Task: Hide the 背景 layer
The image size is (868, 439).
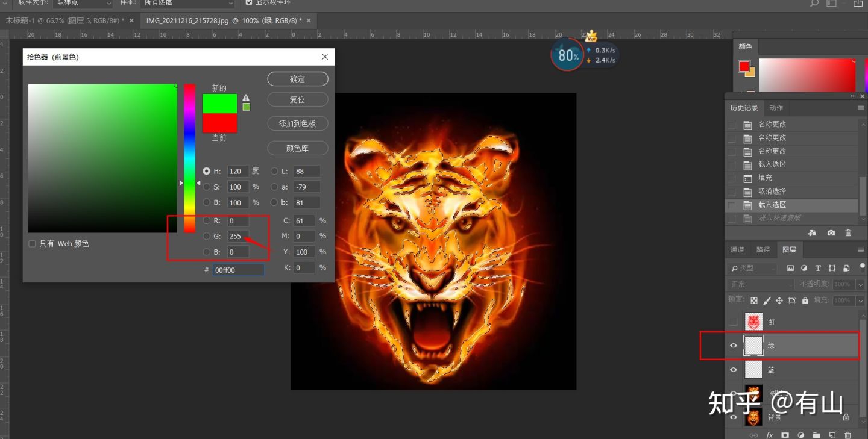Action: coord(734,417)
